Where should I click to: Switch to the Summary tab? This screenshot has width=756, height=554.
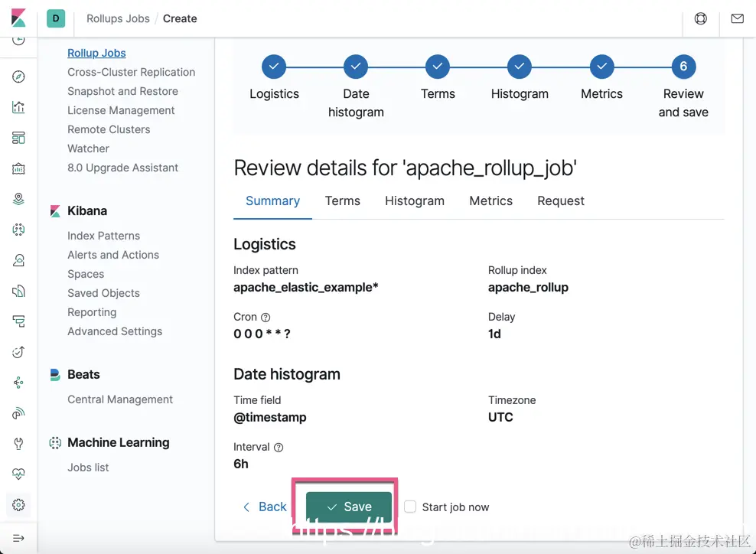coord(273,200)
